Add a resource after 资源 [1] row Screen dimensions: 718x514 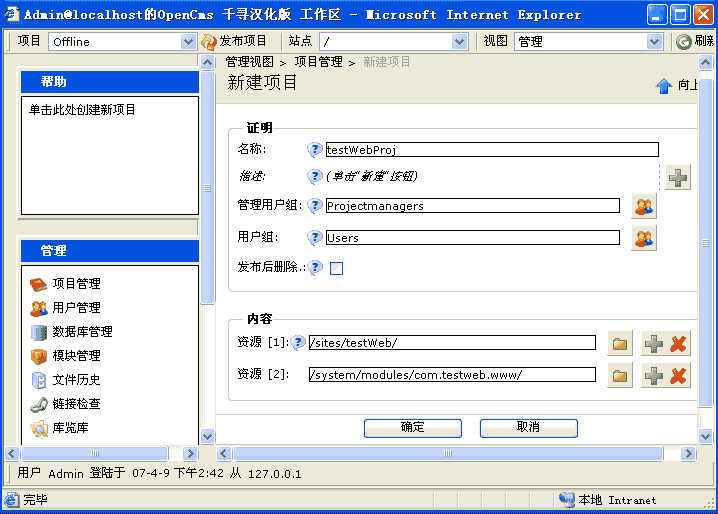(653, 344)
